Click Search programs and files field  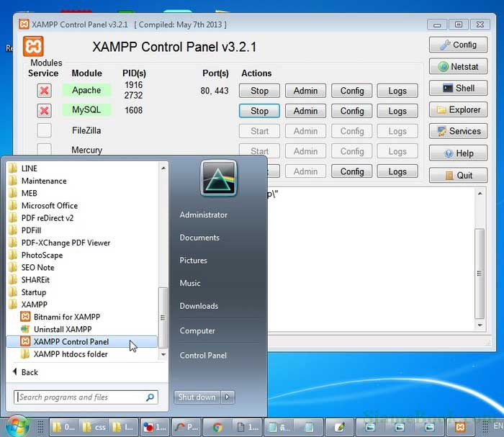pos(86,397)
